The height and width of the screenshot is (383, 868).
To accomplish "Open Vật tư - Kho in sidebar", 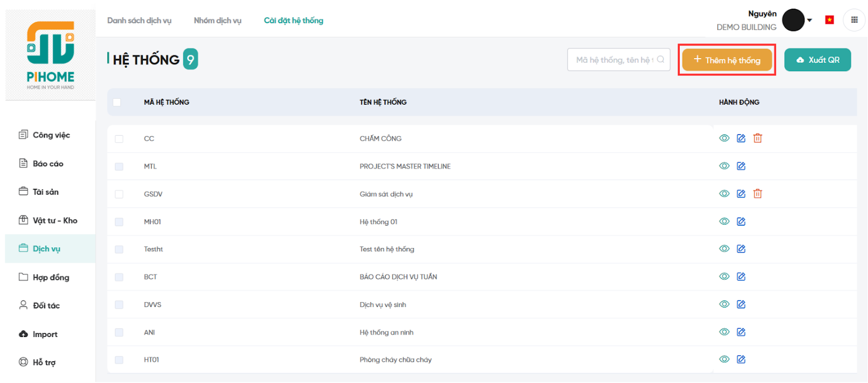I will tap(54, 220).
